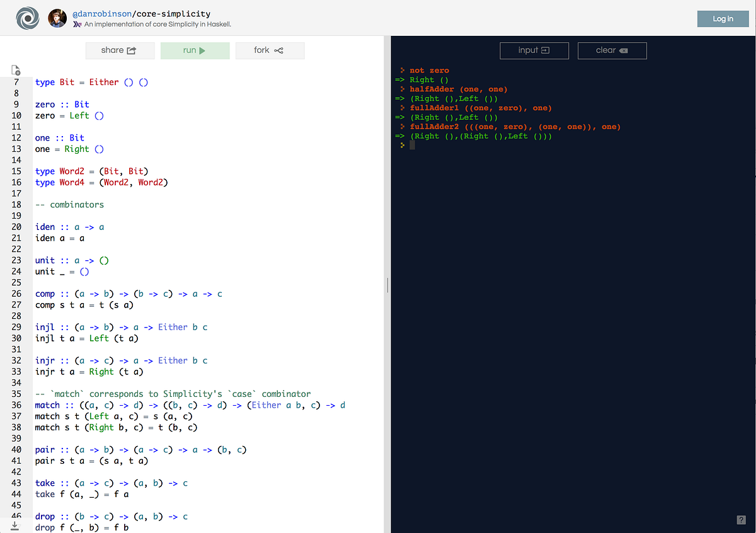756x533 pixels.
Task: Download the repl files icon
Action: [x=16, y=525]
